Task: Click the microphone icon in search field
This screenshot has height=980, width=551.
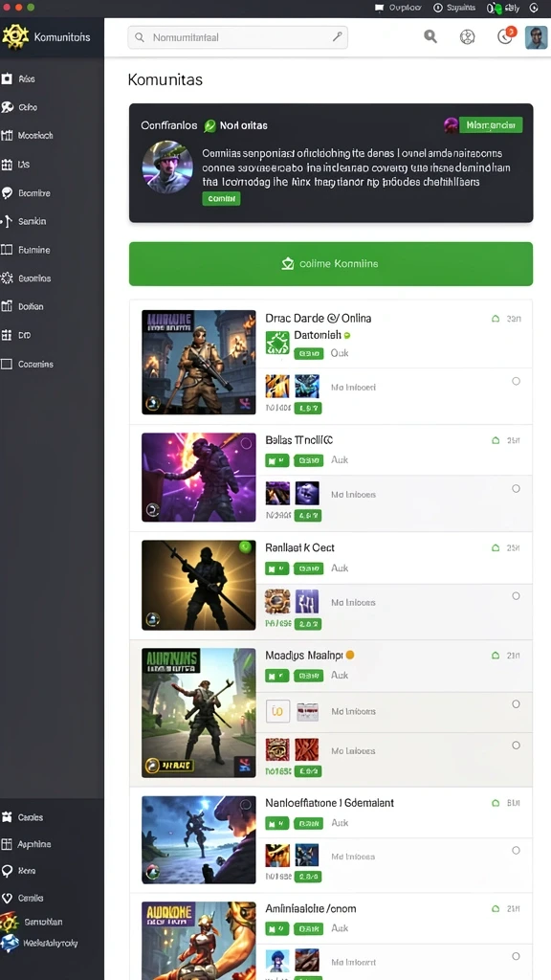Action: pos(337,37)
